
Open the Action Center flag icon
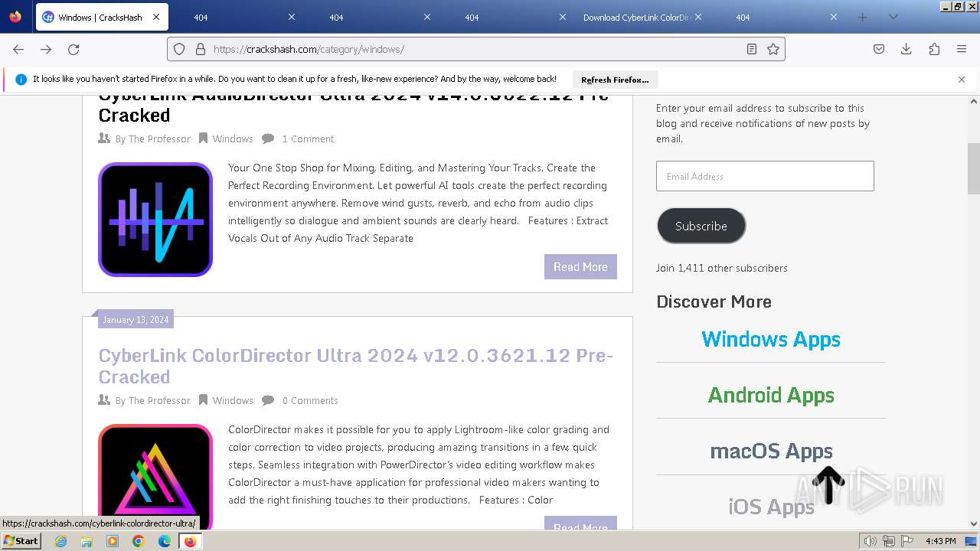[x=906, y=541]
